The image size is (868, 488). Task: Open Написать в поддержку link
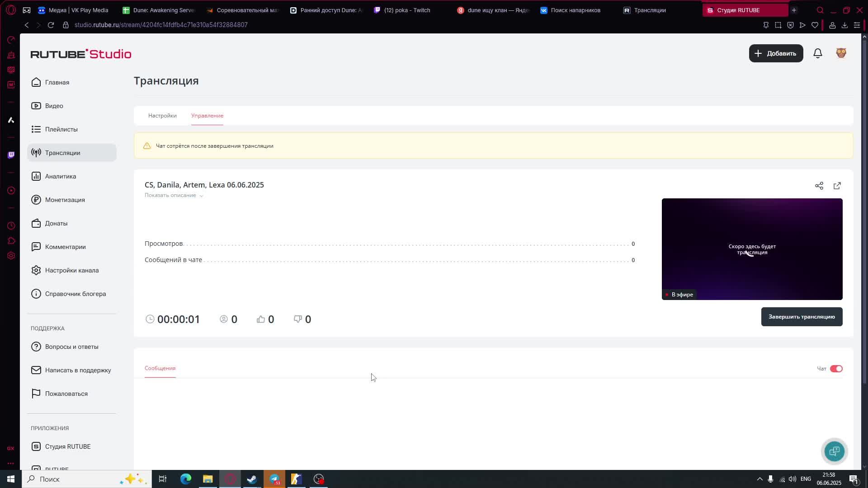[78, 370]
